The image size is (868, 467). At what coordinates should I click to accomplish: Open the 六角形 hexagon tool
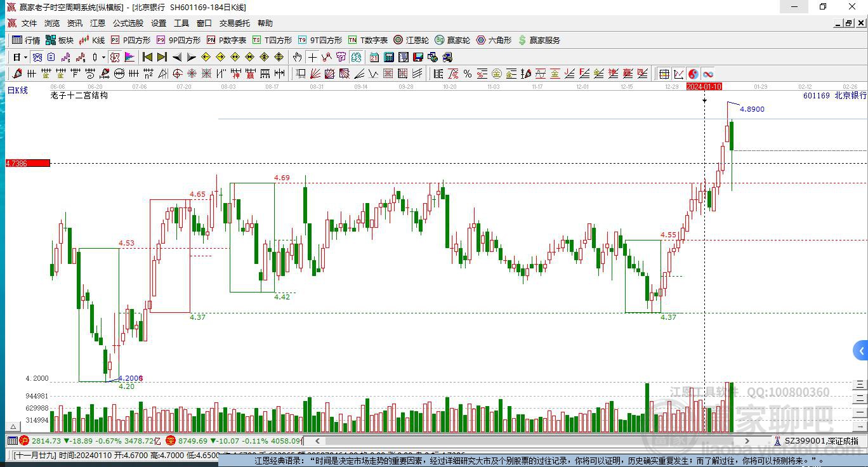tap(494, 40)
